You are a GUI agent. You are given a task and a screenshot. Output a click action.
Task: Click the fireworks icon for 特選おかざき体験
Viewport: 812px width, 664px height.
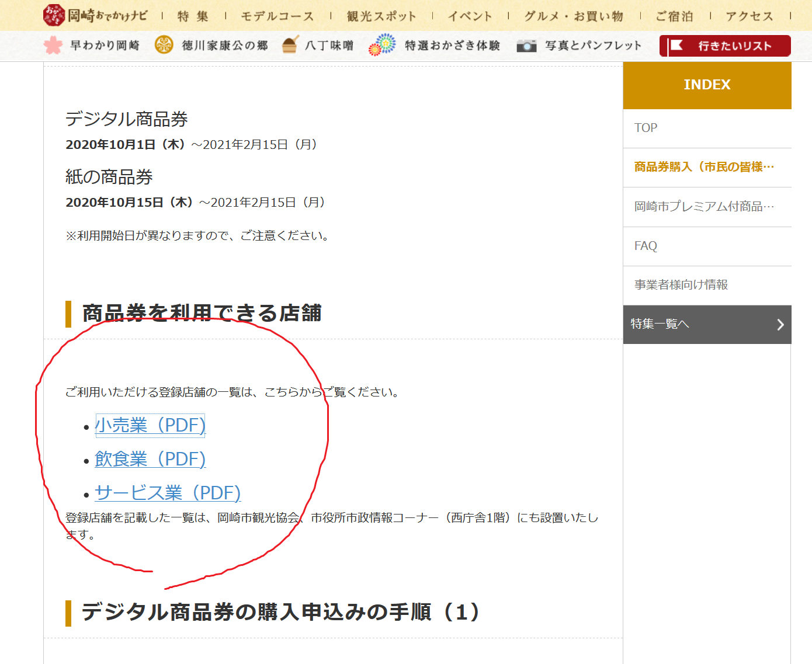(x=382, y=45)
